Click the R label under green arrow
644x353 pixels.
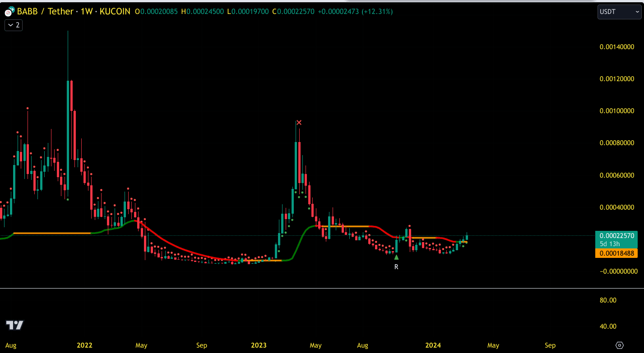(396, 267)
